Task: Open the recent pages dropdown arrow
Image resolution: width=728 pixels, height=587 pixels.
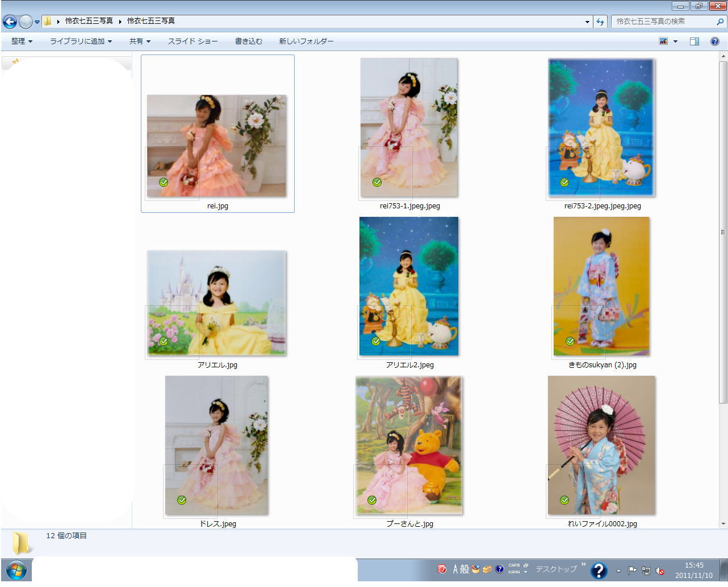Action: point(37,22)
